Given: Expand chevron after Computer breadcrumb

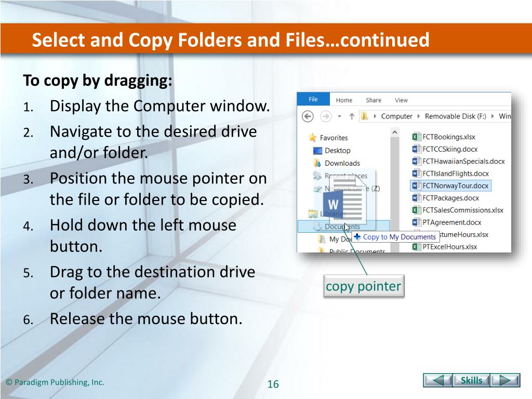Looking at the screenshot, I should (x=418, y=116).
